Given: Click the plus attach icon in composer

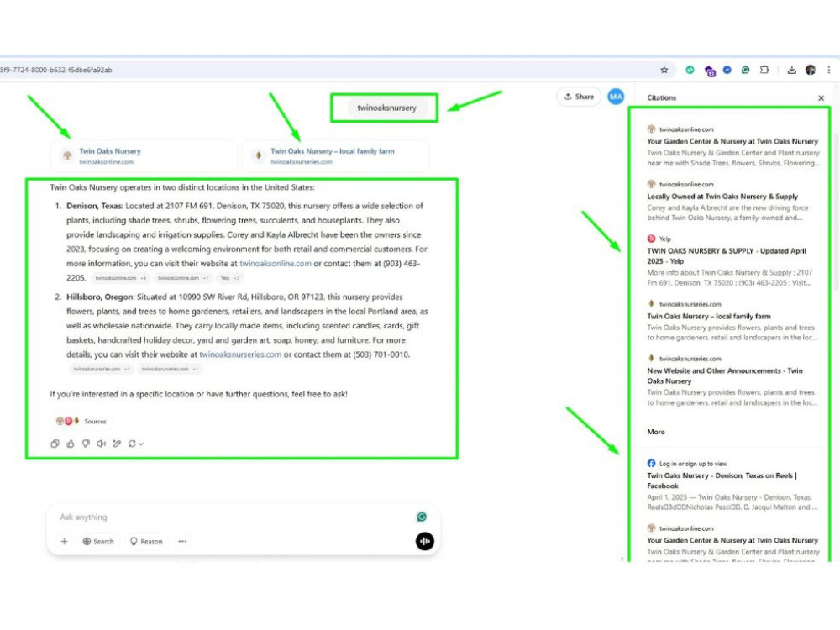Looking at the screenshot, I should pyautogui.click(x=65, y=541).
